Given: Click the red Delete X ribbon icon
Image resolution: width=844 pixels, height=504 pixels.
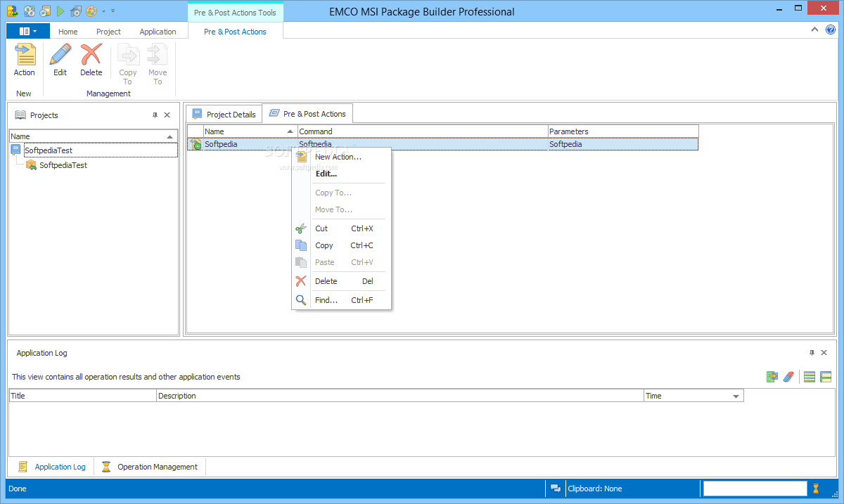Looking at the screenshot, I should (x=91, y=54).
